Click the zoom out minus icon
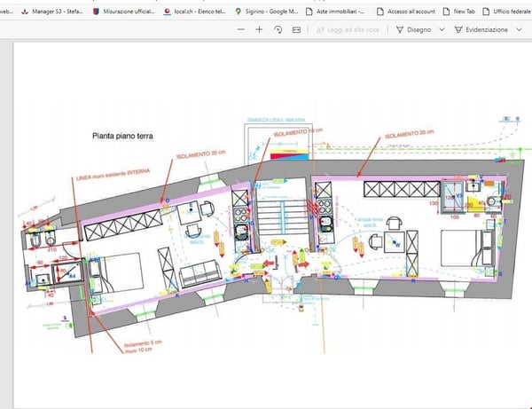Image resolution: width=532 pixels, height=409 pixels. coord(241,29)
